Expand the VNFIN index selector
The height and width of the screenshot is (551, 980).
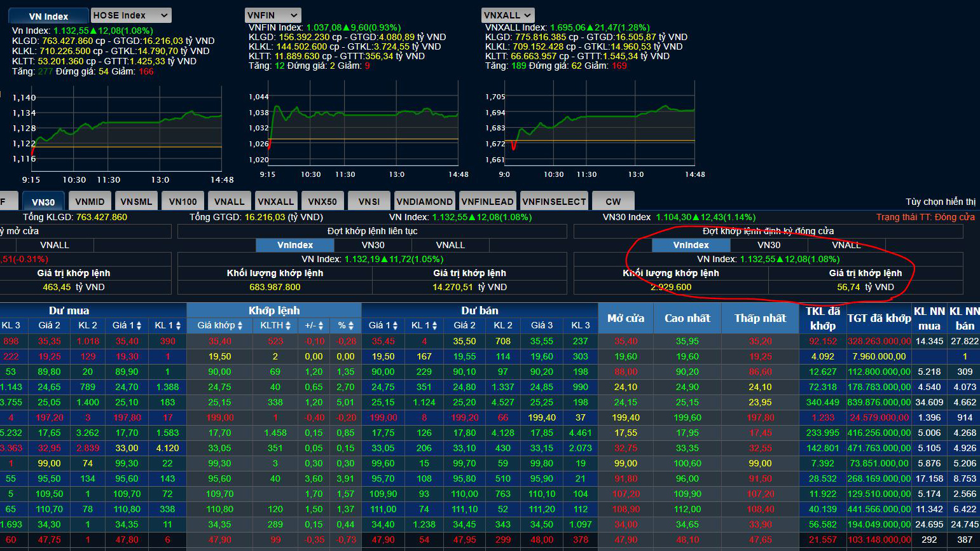[x=273, y=15]
